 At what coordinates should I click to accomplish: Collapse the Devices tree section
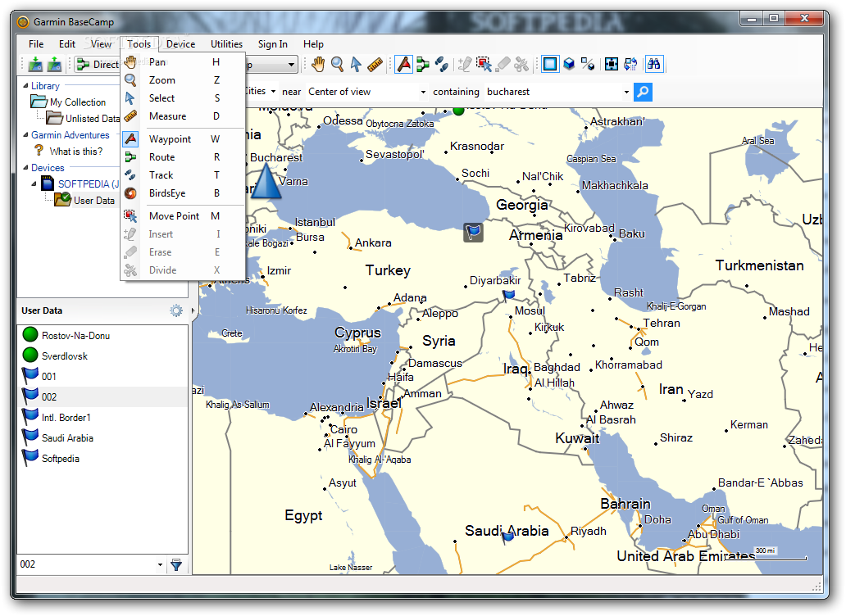click(x=25, y=168)
